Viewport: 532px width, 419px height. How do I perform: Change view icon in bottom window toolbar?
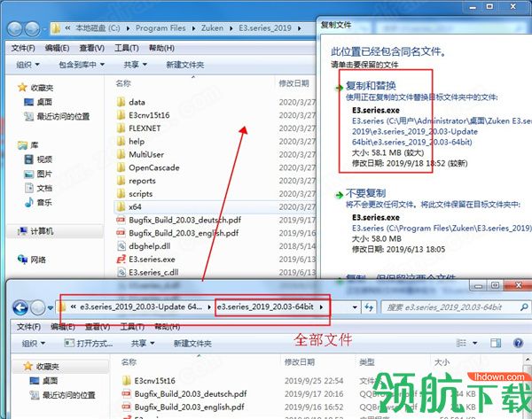tap(461, 343)
